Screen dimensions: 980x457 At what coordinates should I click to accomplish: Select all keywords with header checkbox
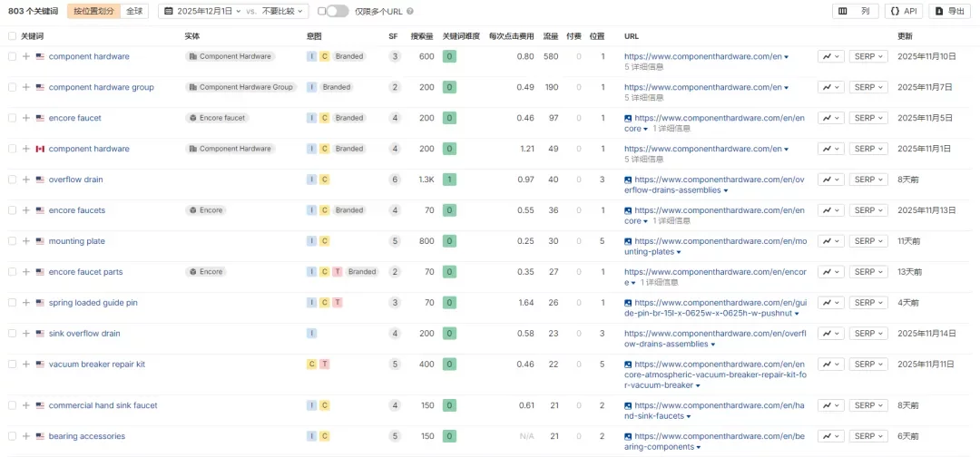[x=12, y=36]
